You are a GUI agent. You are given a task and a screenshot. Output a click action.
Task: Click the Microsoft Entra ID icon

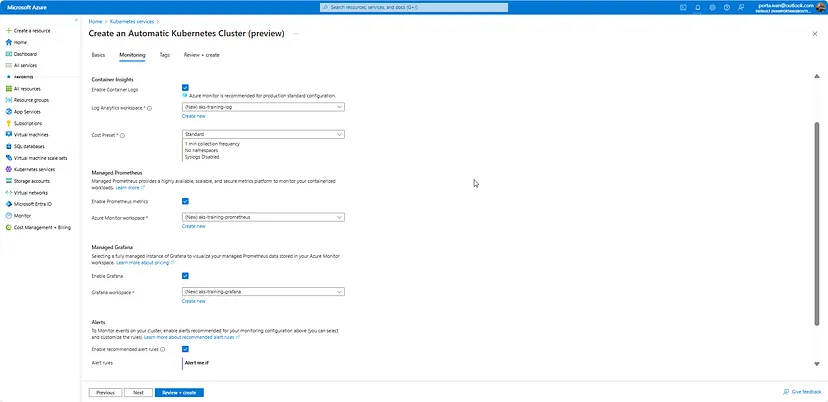point(8,204)
